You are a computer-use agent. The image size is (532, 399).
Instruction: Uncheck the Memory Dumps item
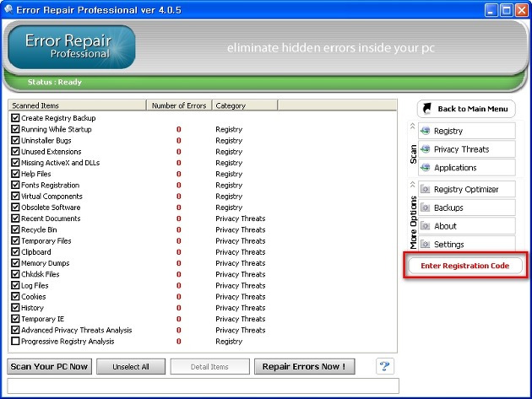15,262
